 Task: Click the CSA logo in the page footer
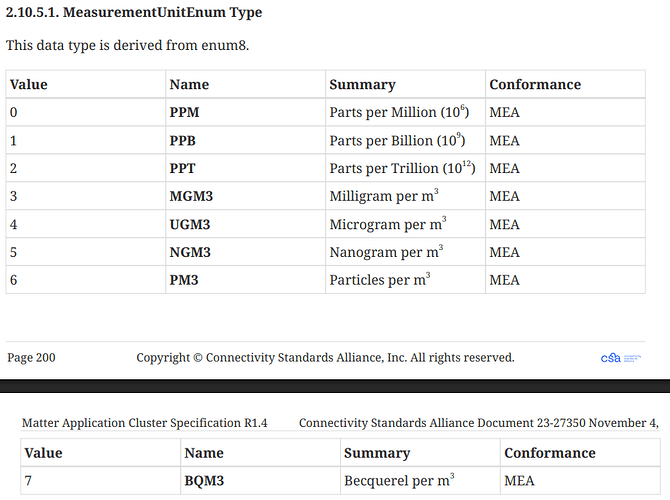(x=620, y=357)
